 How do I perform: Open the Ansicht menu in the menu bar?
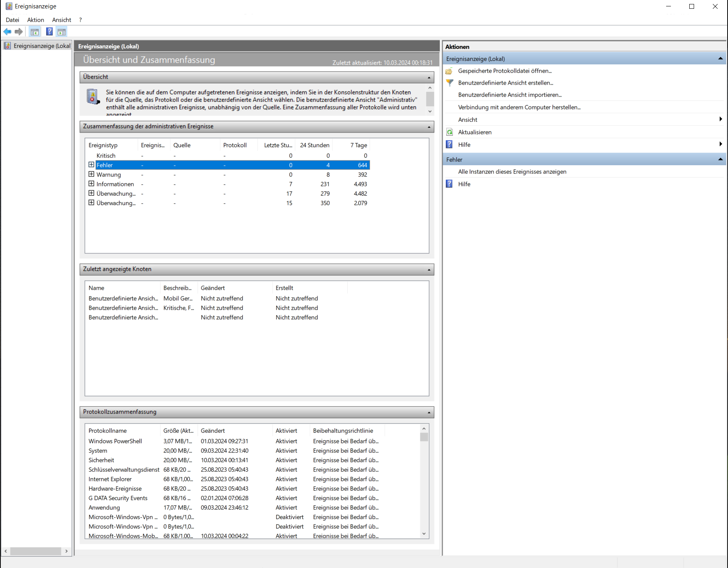61,20
